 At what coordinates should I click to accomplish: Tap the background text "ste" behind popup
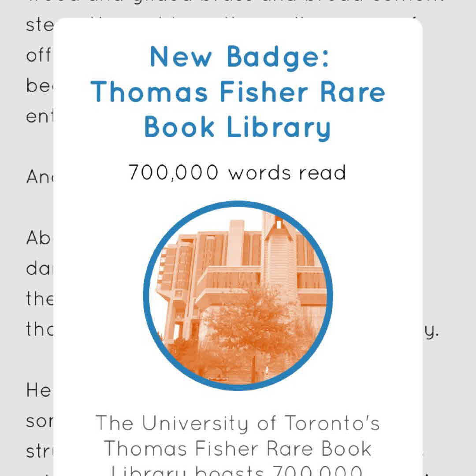pyautogui.click(x=40, y=25)
